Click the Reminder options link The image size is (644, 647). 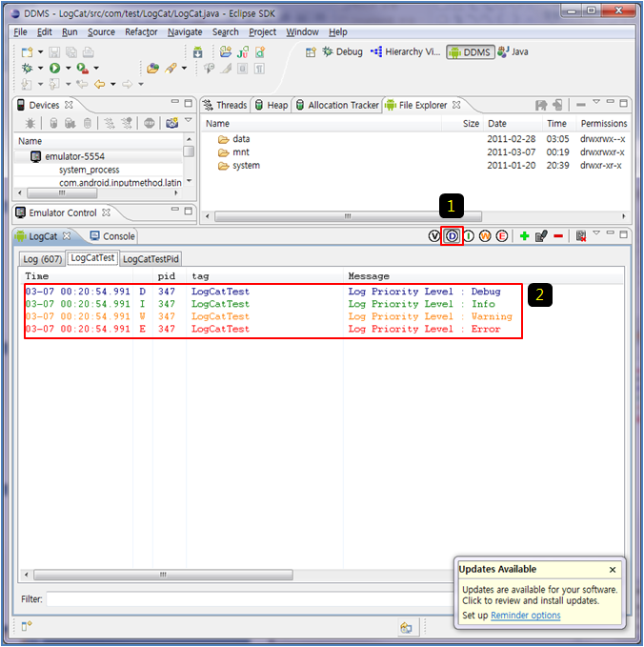525,616
